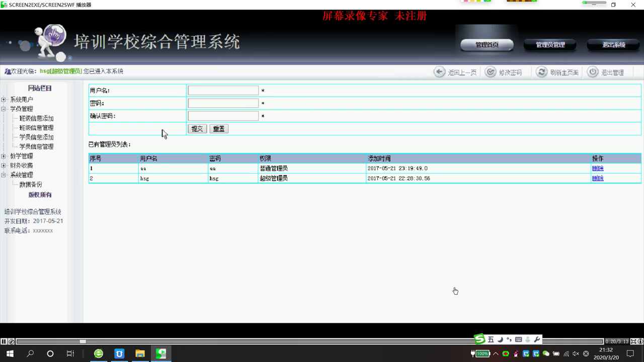Click the 普通管理员 permission cell
The image size is (644, 362).
(312, 168)
